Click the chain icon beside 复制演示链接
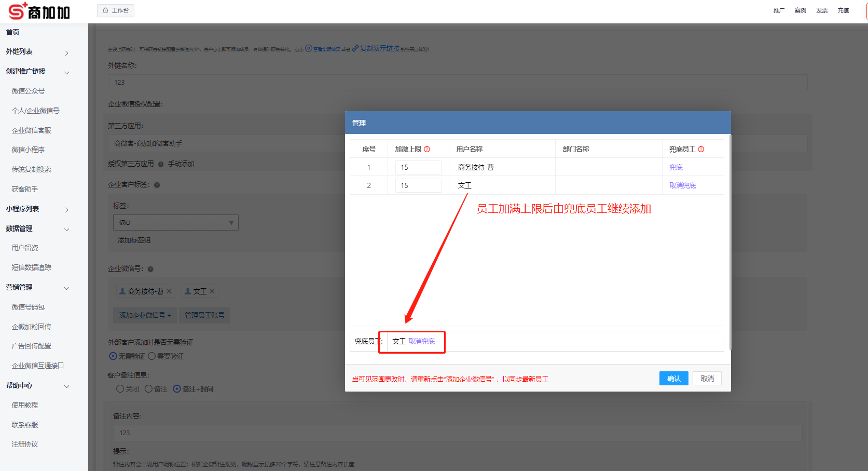The height and width of the screenshot is (471, 868). click(355, 48)
